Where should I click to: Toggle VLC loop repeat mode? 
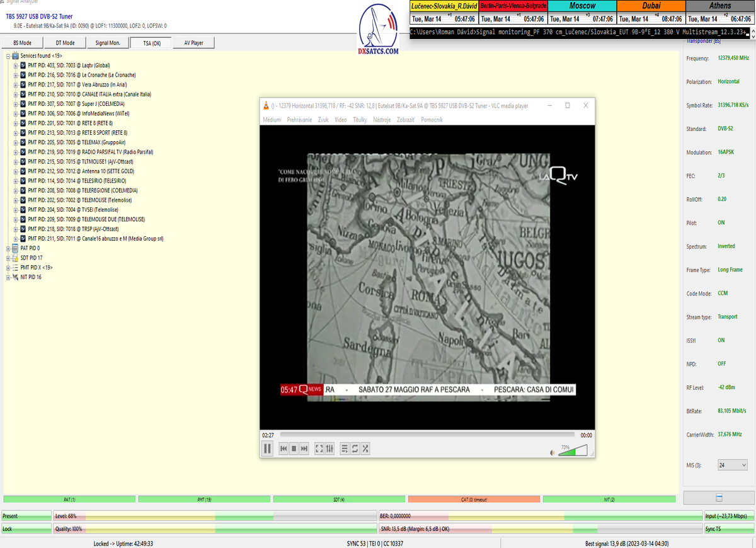click(355, 448)
